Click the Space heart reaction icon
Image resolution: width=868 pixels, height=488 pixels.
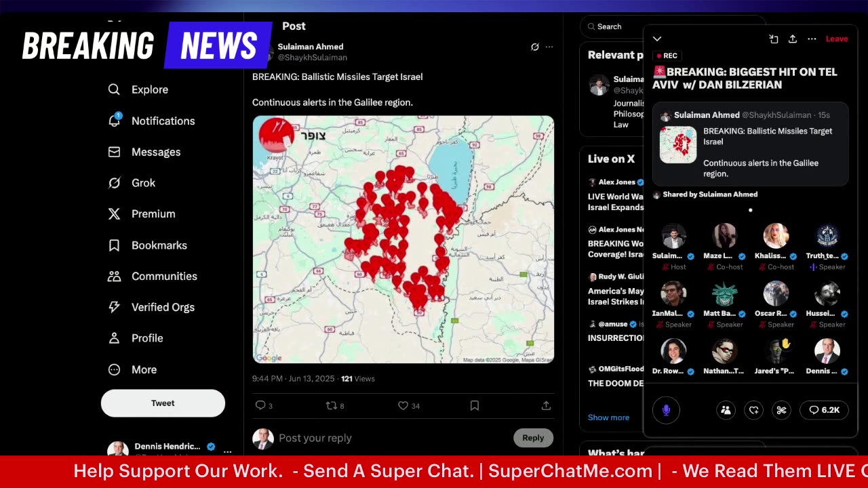point(753,410)
